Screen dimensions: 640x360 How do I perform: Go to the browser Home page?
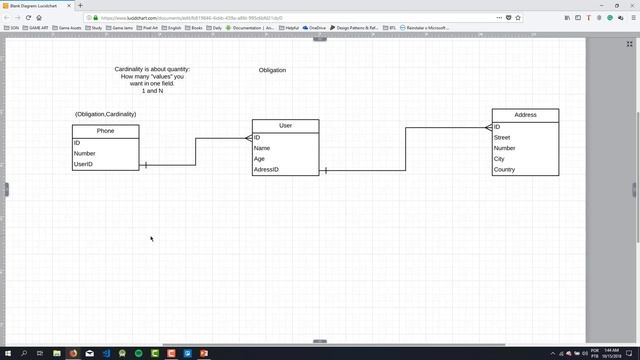(39, 18)
